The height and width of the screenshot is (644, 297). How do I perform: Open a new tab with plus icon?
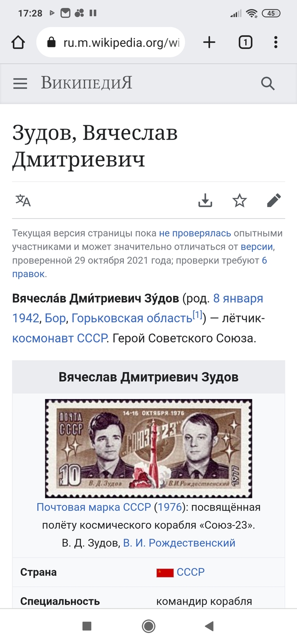pos(209,42)
